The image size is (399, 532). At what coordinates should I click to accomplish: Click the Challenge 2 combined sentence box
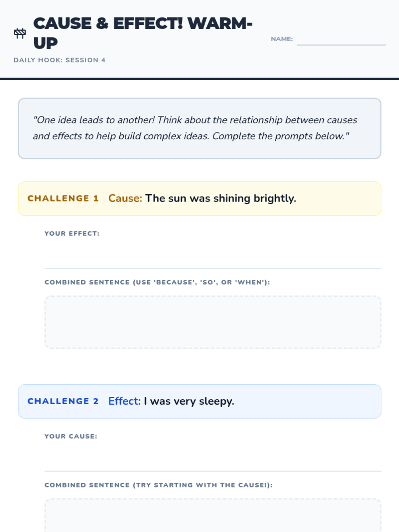213,517
